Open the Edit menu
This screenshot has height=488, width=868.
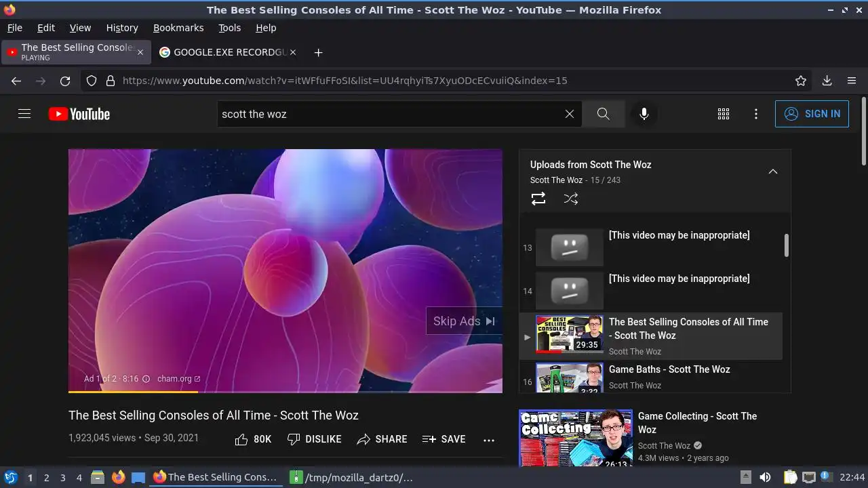46,28
